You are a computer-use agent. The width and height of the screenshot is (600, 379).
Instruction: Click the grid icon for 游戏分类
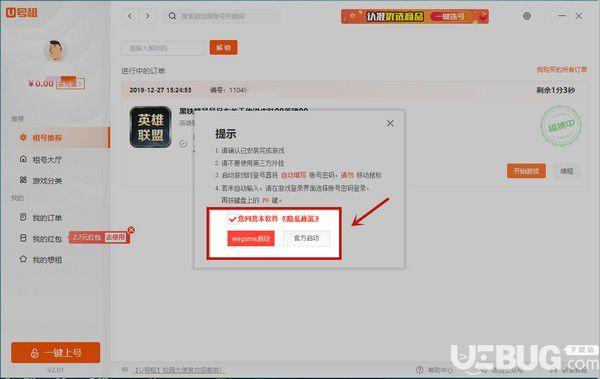click(x=23, y=180)
